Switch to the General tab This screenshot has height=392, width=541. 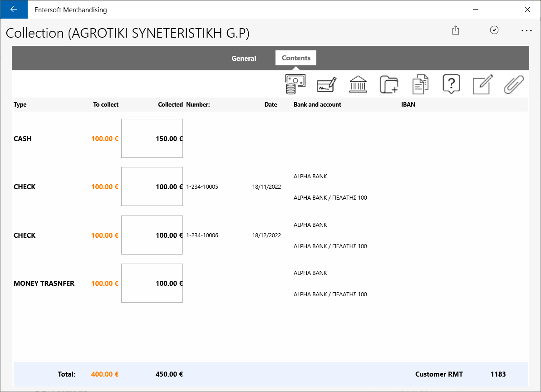(244, 58)
